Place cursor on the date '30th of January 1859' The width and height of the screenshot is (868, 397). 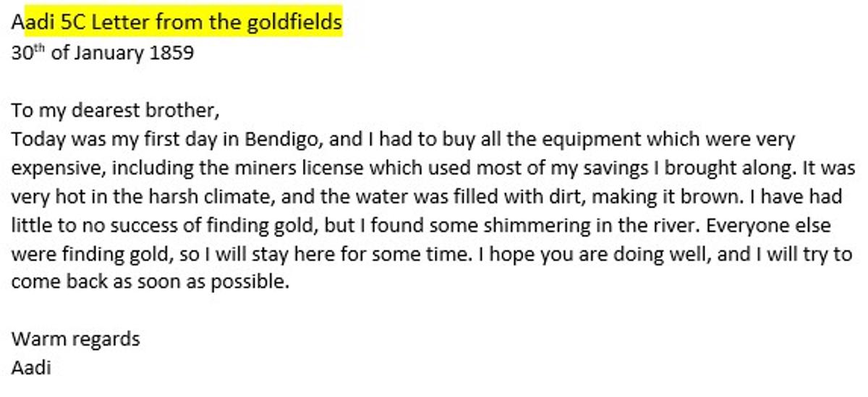point(103,53)
